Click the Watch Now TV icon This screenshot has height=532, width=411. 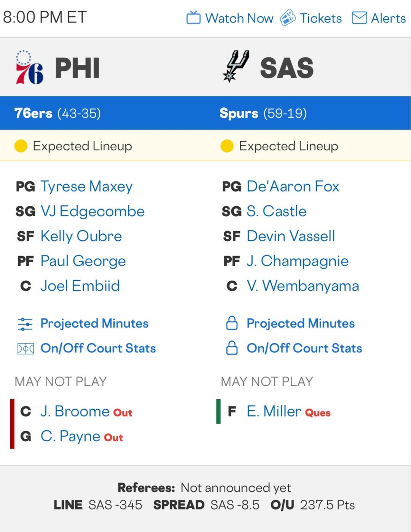[193, 18]
